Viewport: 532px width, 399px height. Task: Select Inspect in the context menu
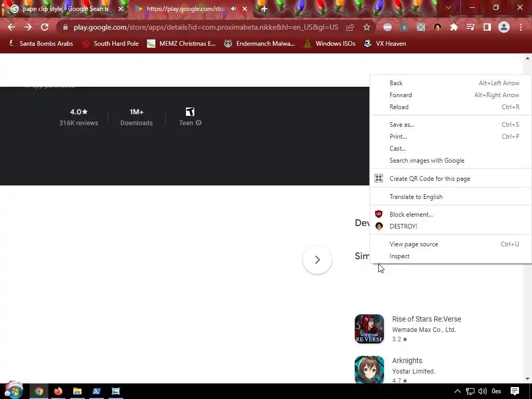[x=450, y=256]
